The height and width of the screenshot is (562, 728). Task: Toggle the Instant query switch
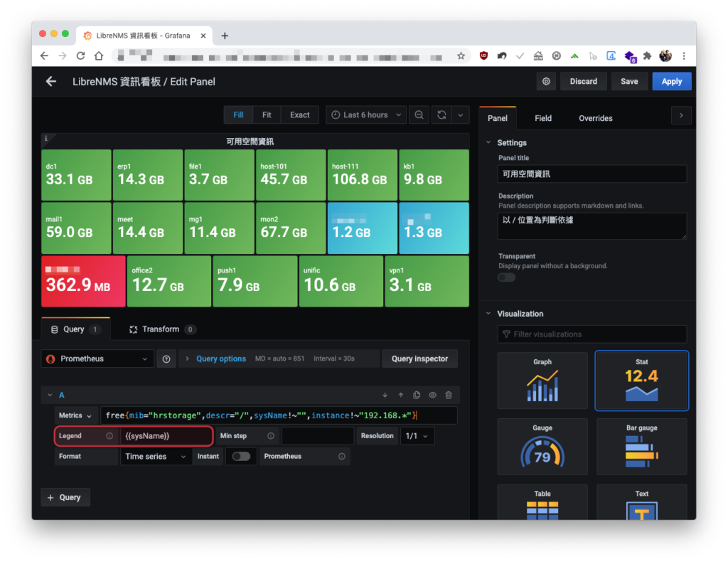pos(241,456)
